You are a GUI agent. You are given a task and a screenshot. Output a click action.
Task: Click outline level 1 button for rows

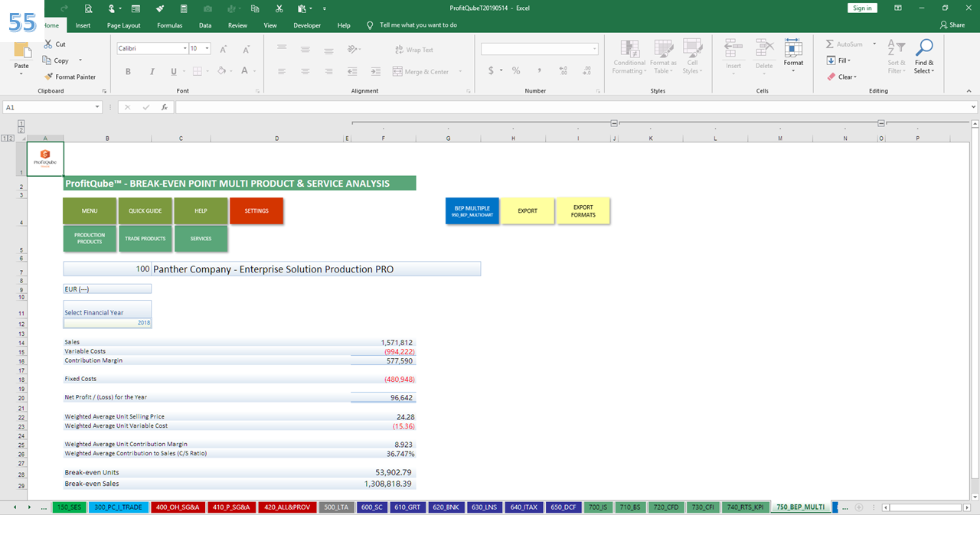[5, 138]
